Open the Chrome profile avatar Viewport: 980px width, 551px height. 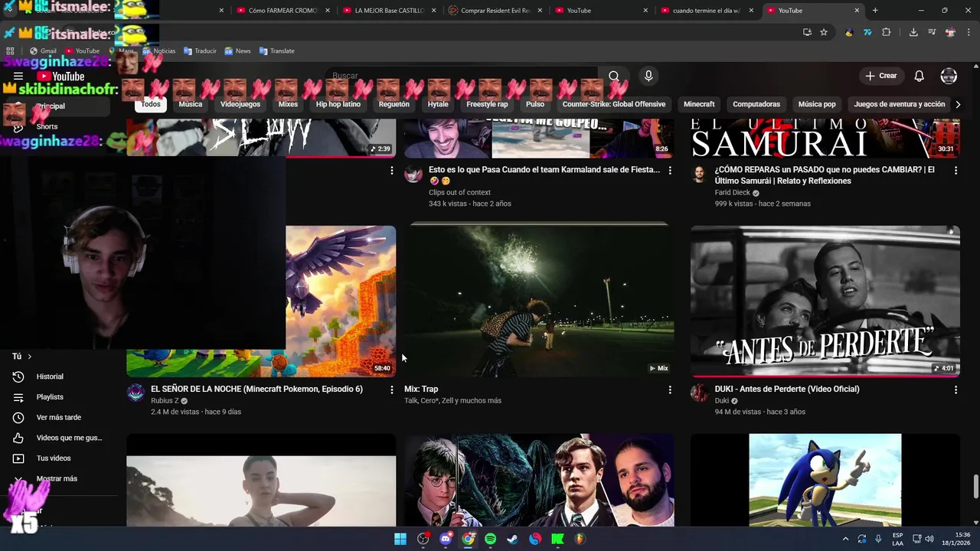pyautogui.click(x=950, y=32)
